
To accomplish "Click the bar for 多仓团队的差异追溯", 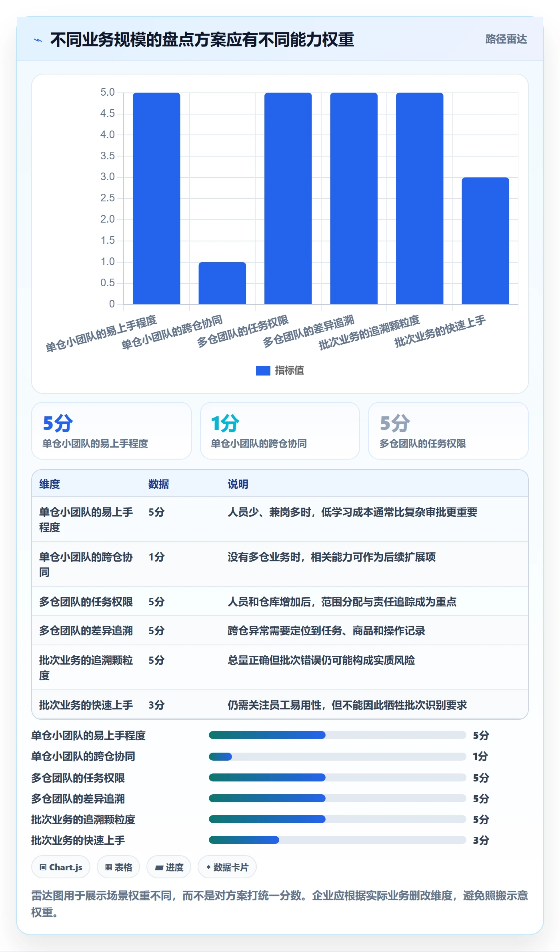I will 354,198.
